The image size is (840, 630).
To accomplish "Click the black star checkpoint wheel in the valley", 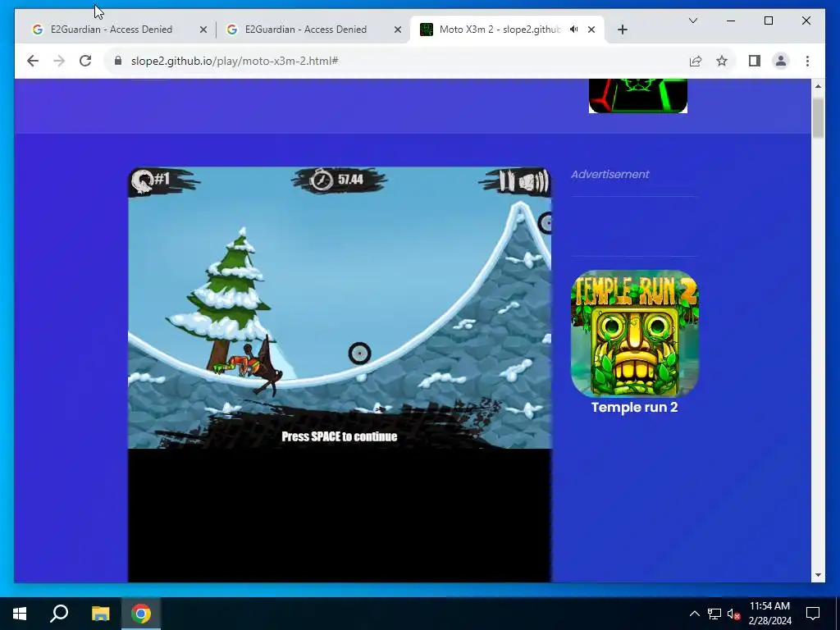I will pyautogui.click(x=359, y=354).
